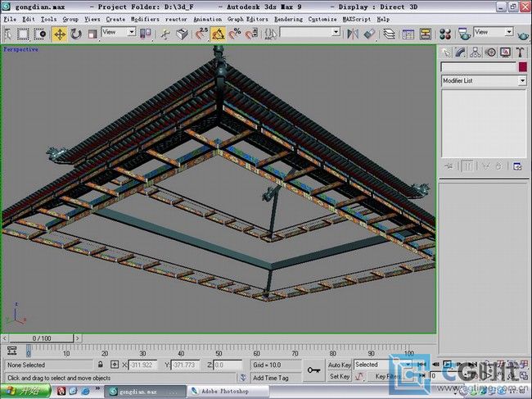The width and height of the screenshot is (532, 399).
Task: Click the Set Keys large key button
Action: click(313, 370)
